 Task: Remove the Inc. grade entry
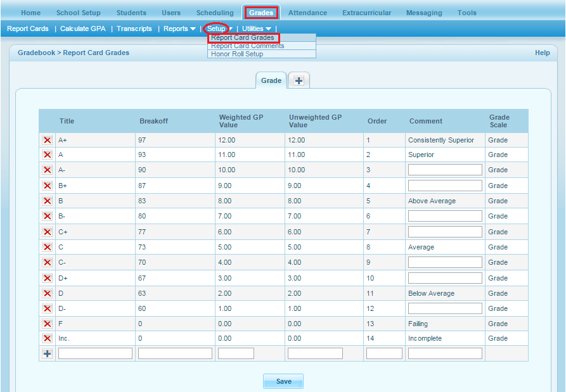coord(47,339)
